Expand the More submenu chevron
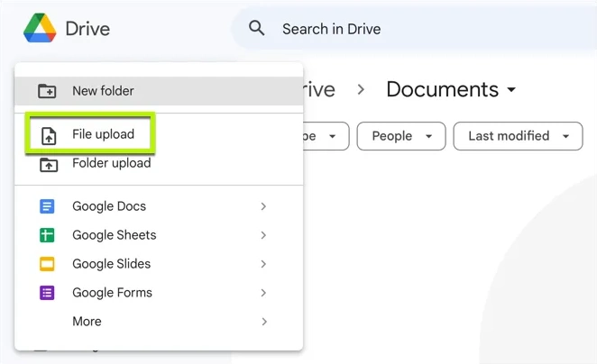 pyautogui.click(x=264, y=322)
